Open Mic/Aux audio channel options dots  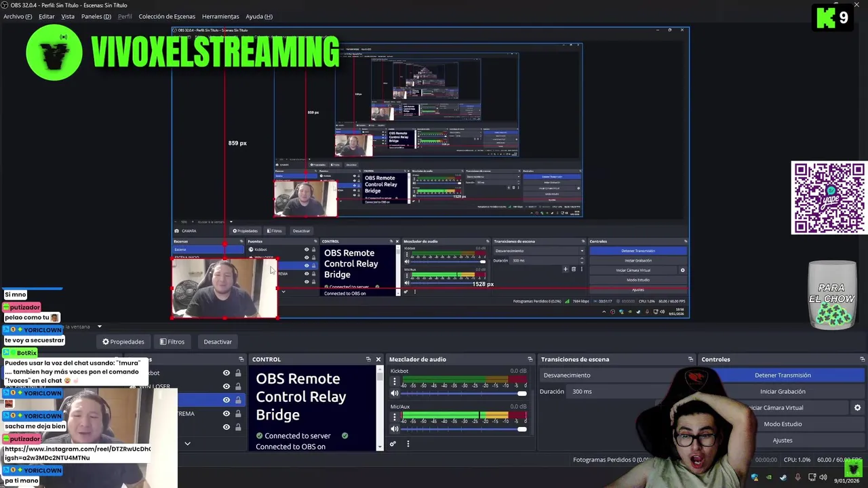(x=395, y=418)
